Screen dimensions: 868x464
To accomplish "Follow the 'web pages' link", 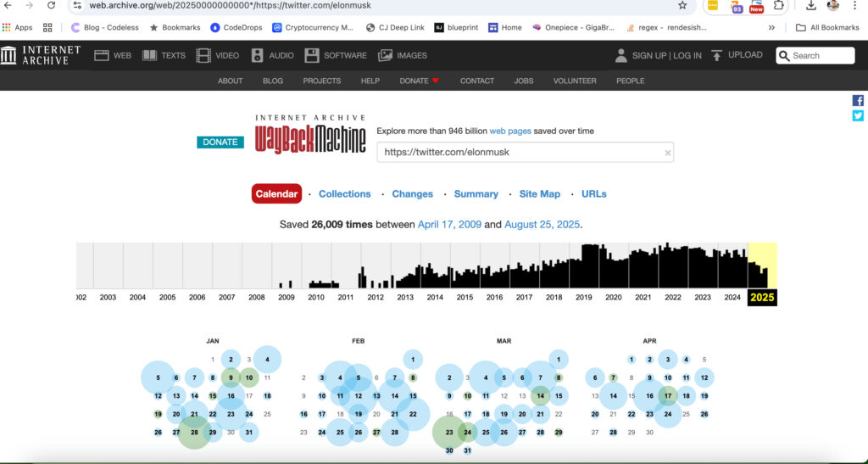I will click(x=509, y=131).
